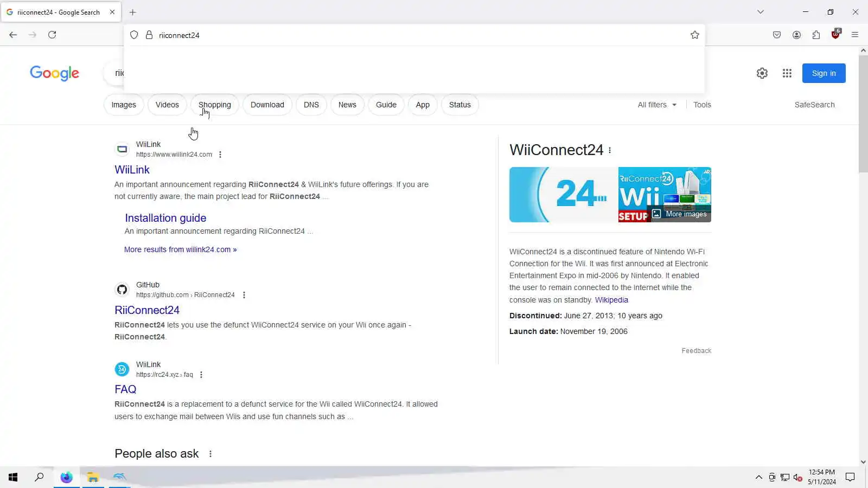Select the Discontinued date text
The width and height of the screenshot is (868, 488).
pos(586,316)
